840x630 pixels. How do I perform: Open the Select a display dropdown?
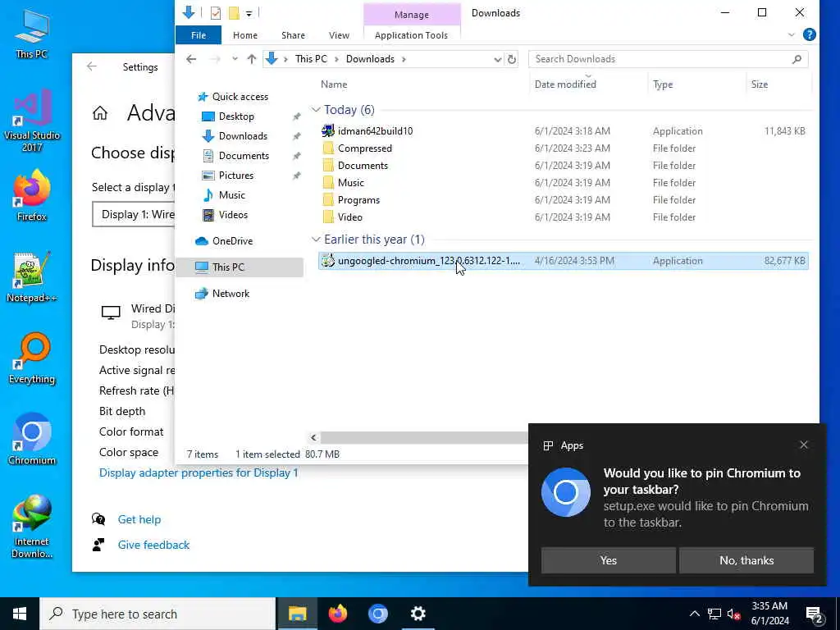pyautogui.click(x=134, y=214)
